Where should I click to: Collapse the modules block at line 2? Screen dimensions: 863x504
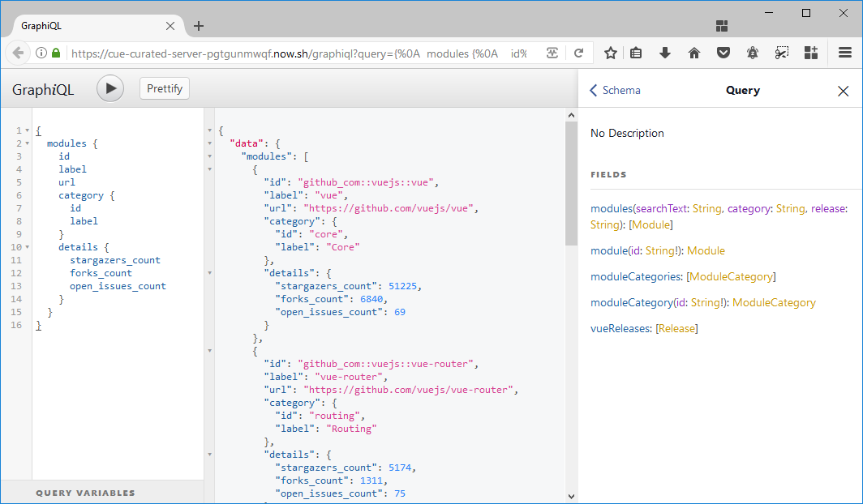pyautogui.click(x=27, y=143)
